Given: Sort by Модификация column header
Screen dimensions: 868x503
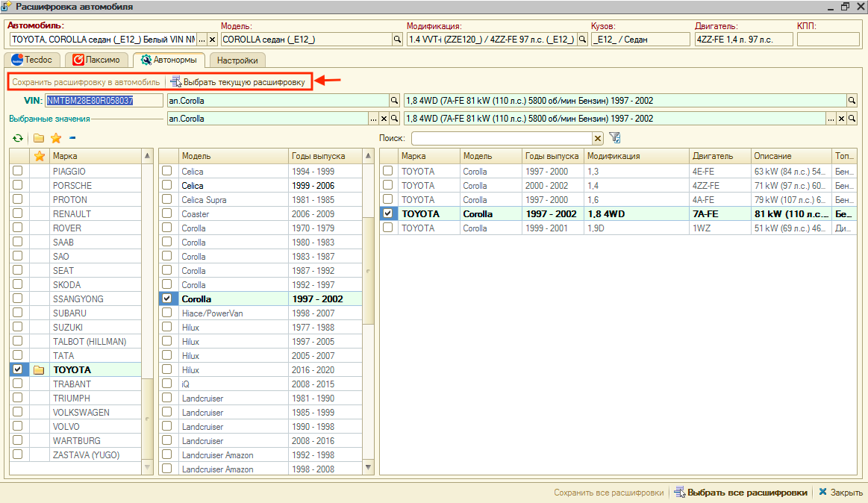Looking at the screenshot, I should [636, 156].
